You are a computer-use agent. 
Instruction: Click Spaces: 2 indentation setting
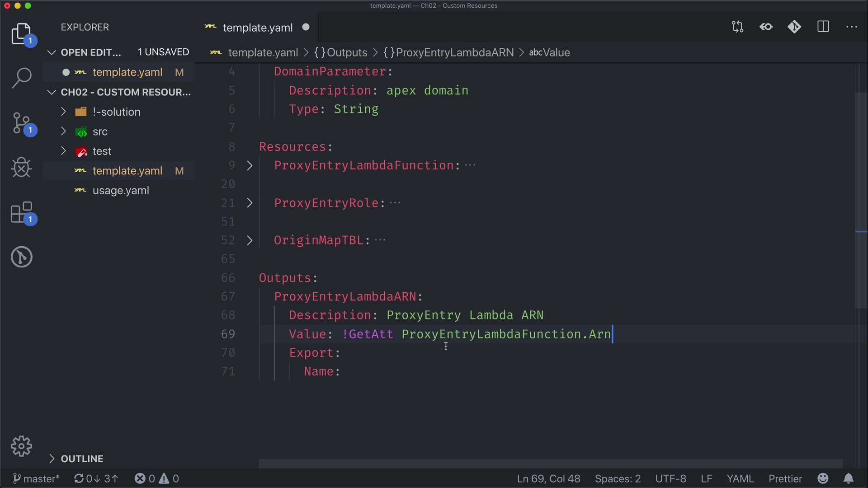618,479
